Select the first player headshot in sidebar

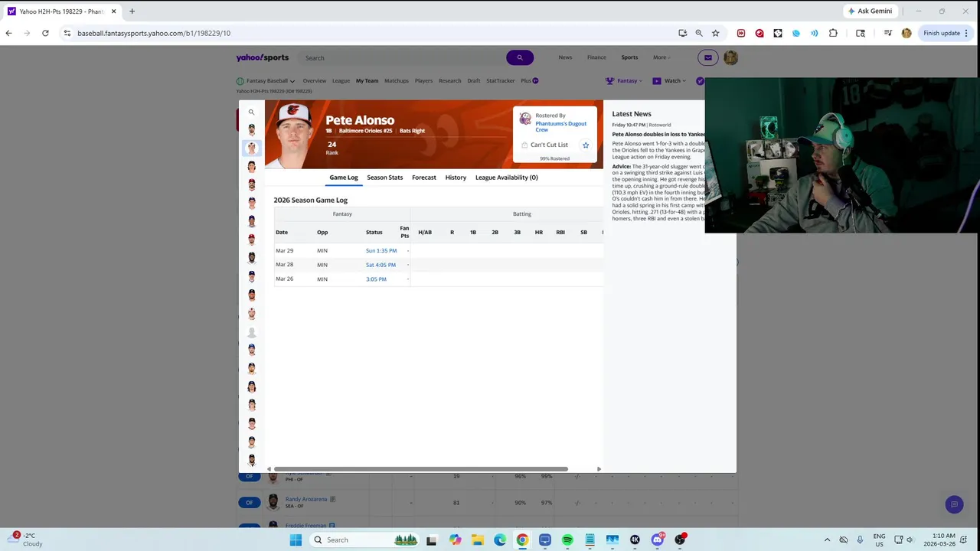251,129
